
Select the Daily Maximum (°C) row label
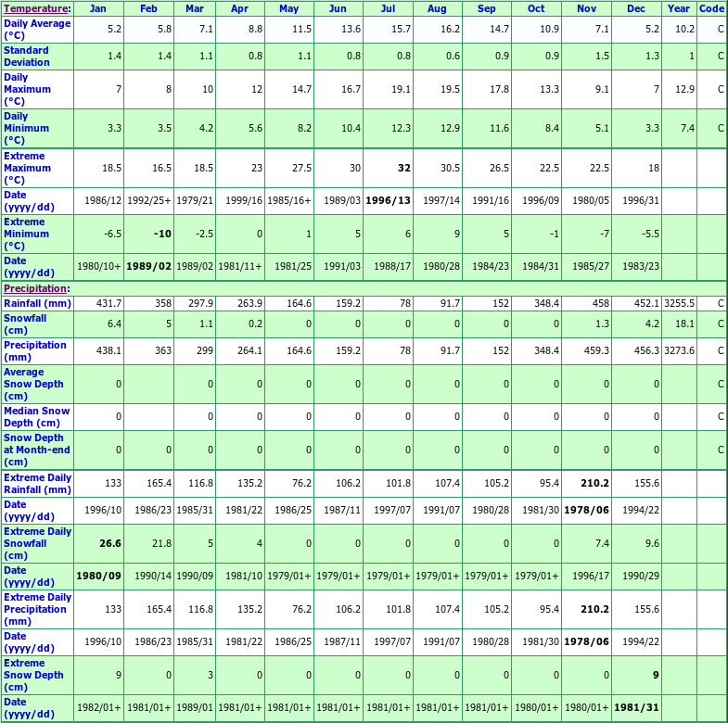[28, 89]
